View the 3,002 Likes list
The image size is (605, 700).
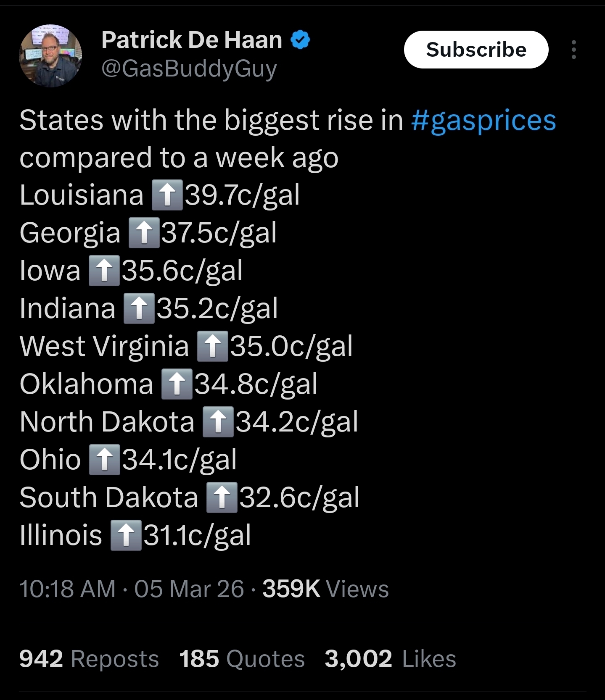pyautogui.click(x=390, y=658)
